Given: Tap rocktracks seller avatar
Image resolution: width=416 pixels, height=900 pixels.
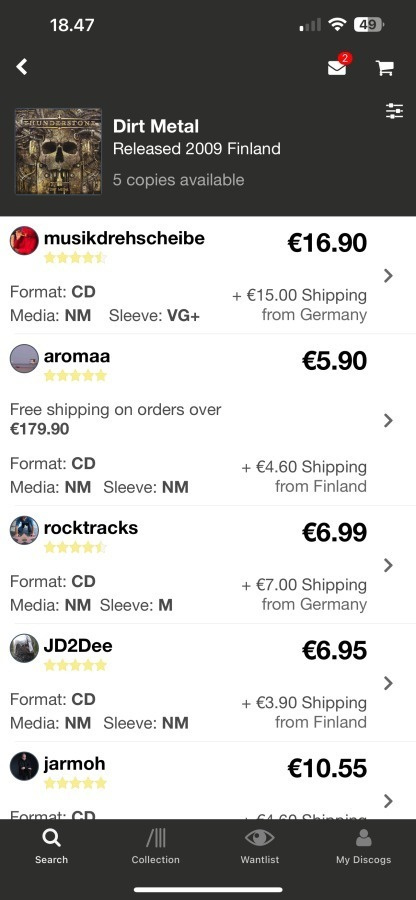Looking at the screenshot, I should (24, 530).
